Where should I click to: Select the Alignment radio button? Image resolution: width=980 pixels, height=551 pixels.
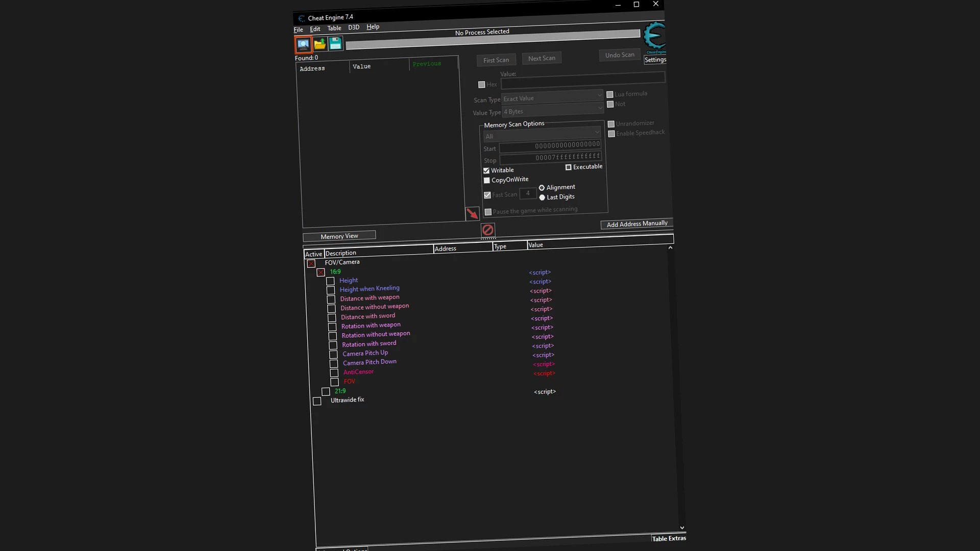tap(542, 188)
